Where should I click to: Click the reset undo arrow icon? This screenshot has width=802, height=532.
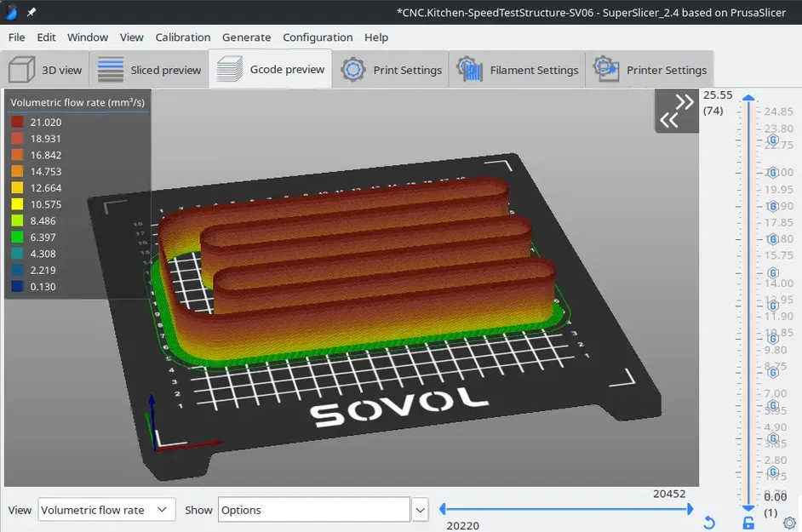point(709,523)
